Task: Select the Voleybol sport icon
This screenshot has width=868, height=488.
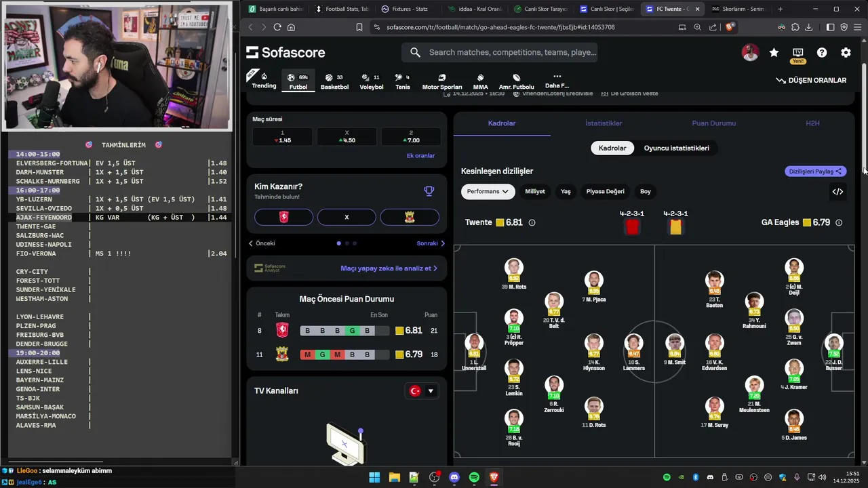Action: click(x=371, y=81)
